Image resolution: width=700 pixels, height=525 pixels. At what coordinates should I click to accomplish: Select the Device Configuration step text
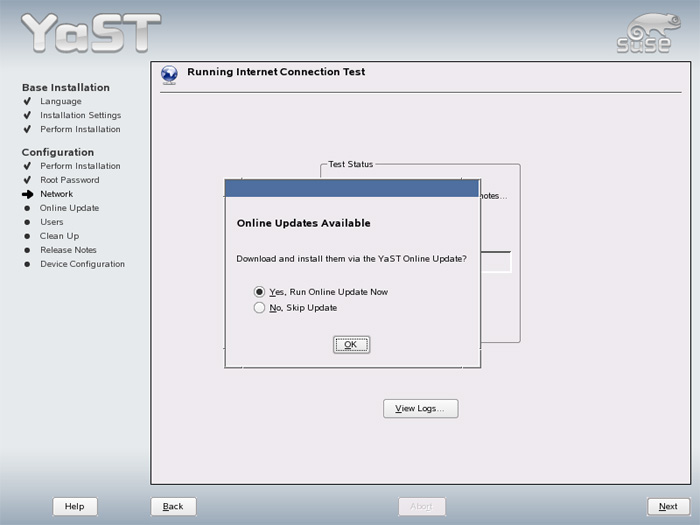tap(83, 264)
